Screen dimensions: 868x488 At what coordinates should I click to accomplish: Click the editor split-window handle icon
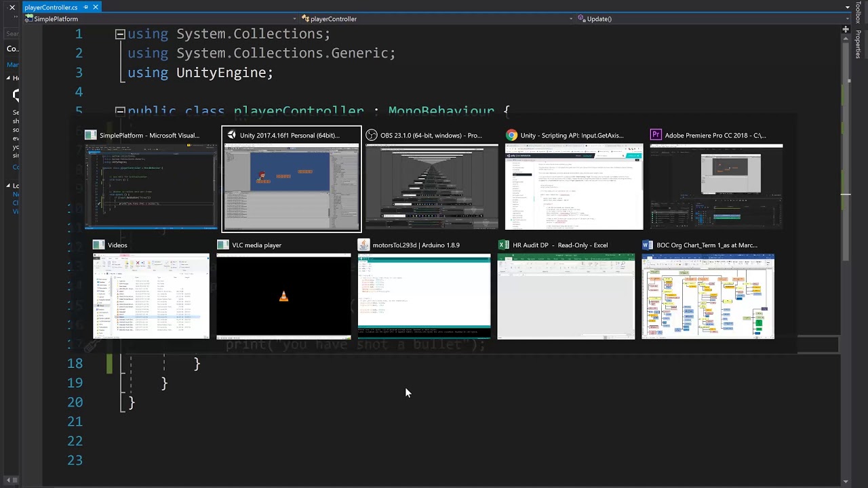846,29
